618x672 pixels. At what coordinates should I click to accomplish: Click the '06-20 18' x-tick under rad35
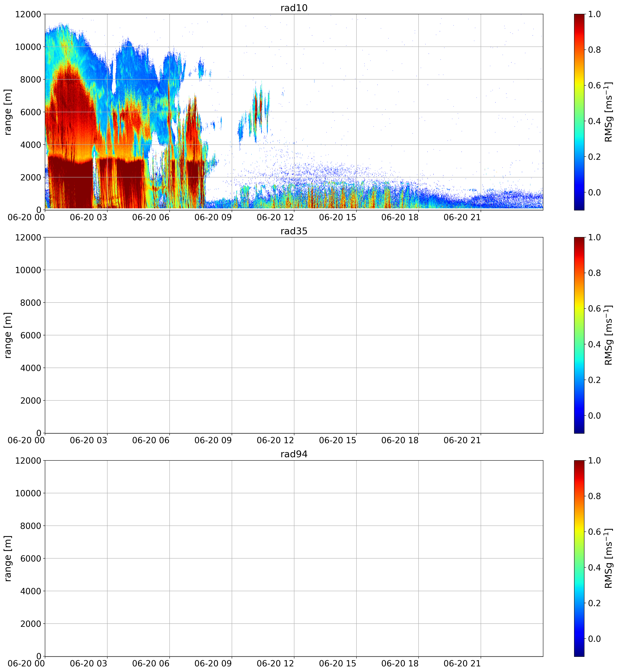coord(400,440)
